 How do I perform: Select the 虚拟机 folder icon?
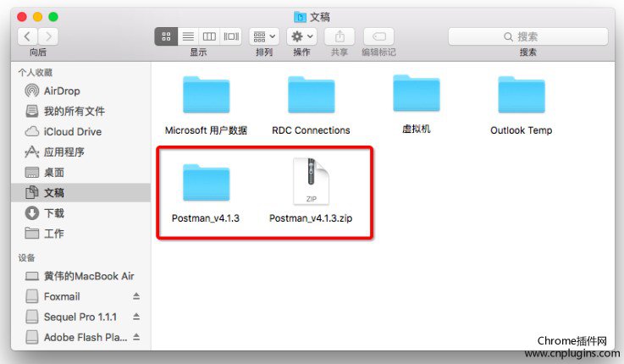click(x=417, y=93)
